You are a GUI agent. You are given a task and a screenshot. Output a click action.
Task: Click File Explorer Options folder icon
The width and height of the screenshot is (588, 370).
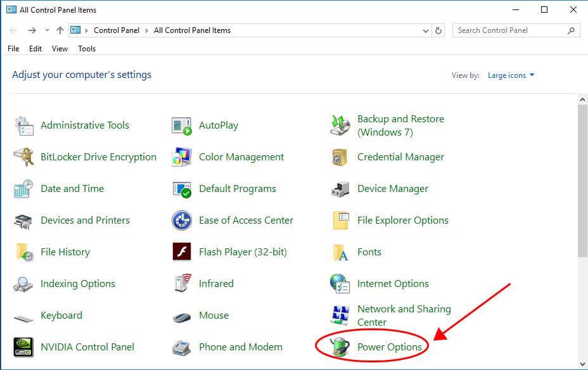(341, 220)
